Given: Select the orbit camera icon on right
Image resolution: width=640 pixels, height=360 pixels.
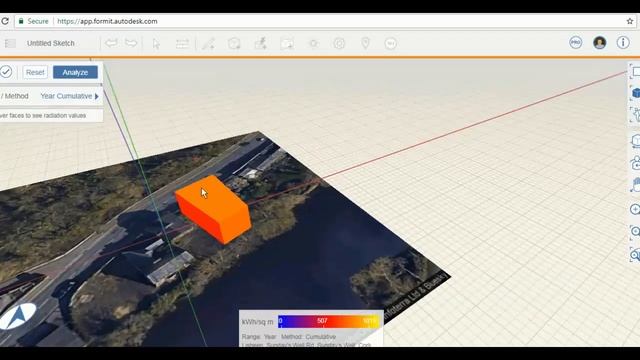Looking at the screenshot, I should (636, 164).
